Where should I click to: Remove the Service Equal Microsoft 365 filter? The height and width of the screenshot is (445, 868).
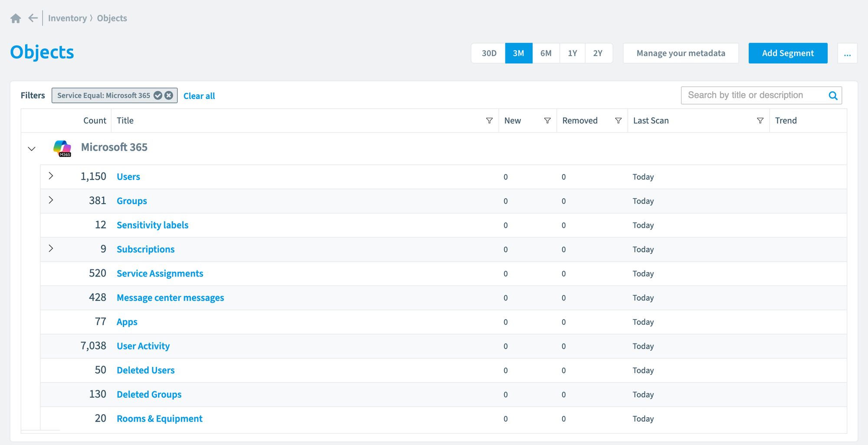click(x=169, y=96)
